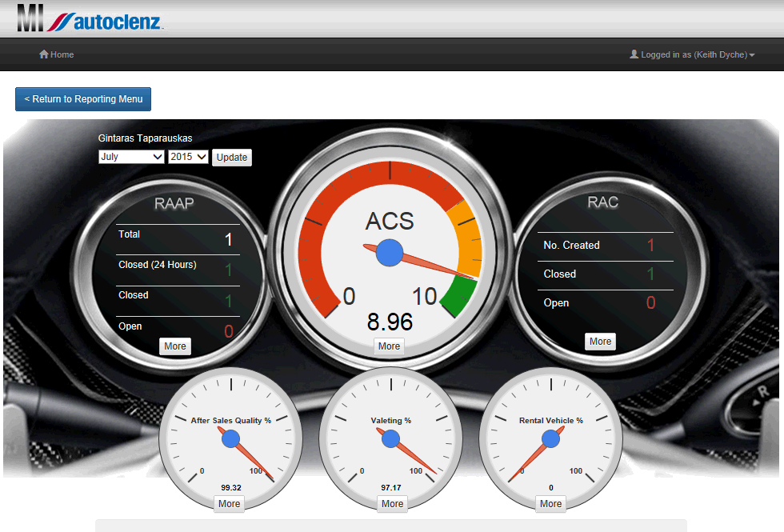
Task: Click the RAAP Open row label
Action: 130,326
